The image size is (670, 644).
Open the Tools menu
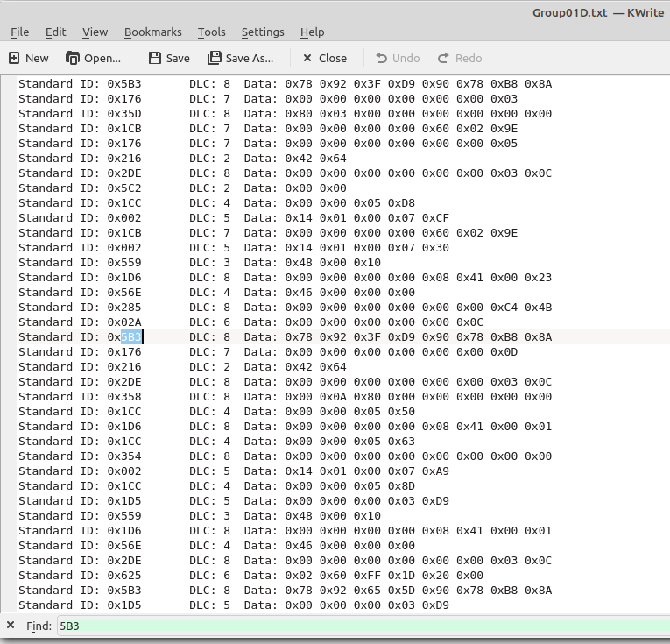coord(212,32)
